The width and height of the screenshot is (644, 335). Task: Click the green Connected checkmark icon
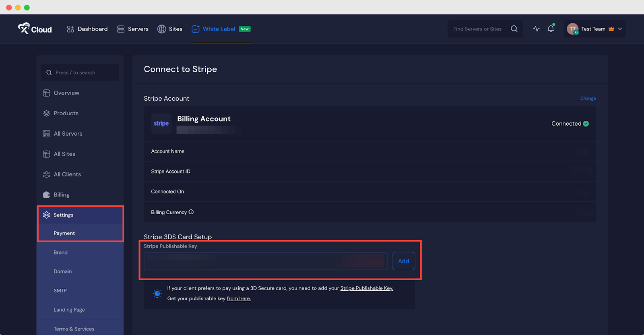coord(586,124)
